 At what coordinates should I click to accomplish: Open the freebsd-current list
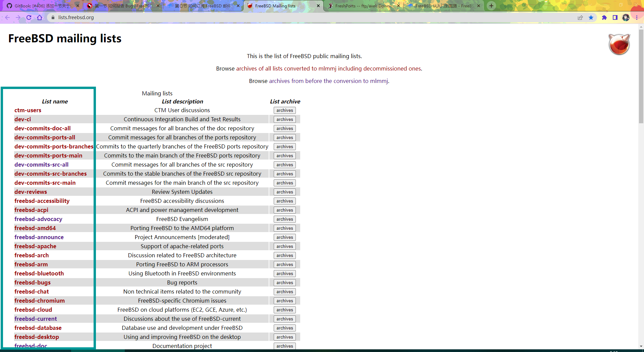[x=36, y=319]
